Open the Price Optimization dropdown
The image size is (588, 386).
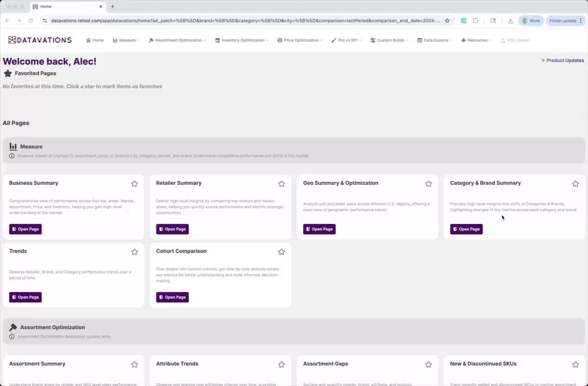pos(300,40)
